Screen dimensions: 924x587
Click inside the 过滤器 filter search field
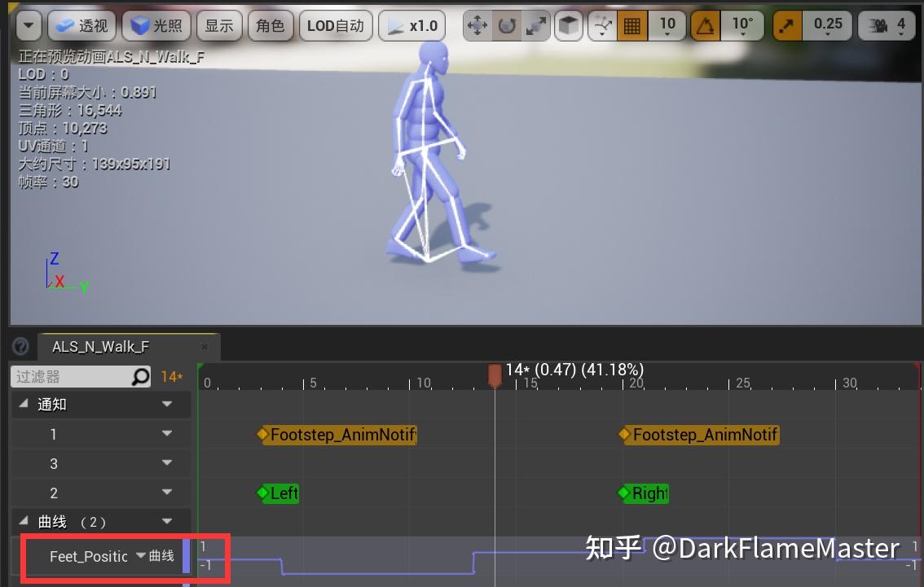point(73,376)
